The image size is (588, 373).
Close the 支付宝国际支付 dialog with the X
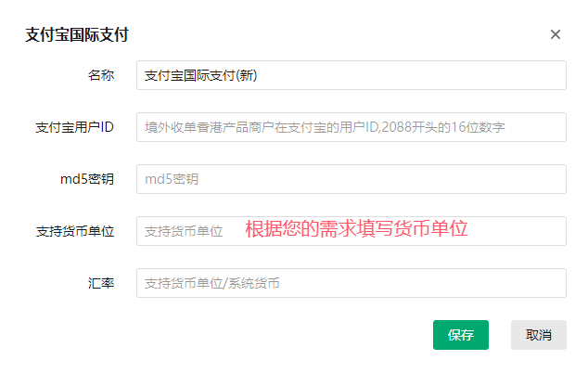(x=555, y=34)
